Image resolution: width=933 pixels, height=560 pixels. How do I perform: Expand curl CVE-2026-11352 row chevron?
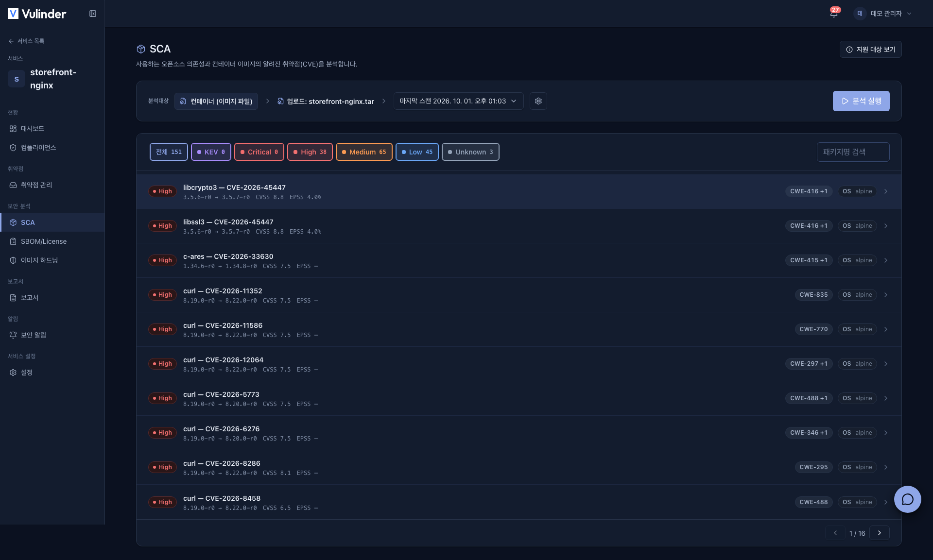coord(886,295)
